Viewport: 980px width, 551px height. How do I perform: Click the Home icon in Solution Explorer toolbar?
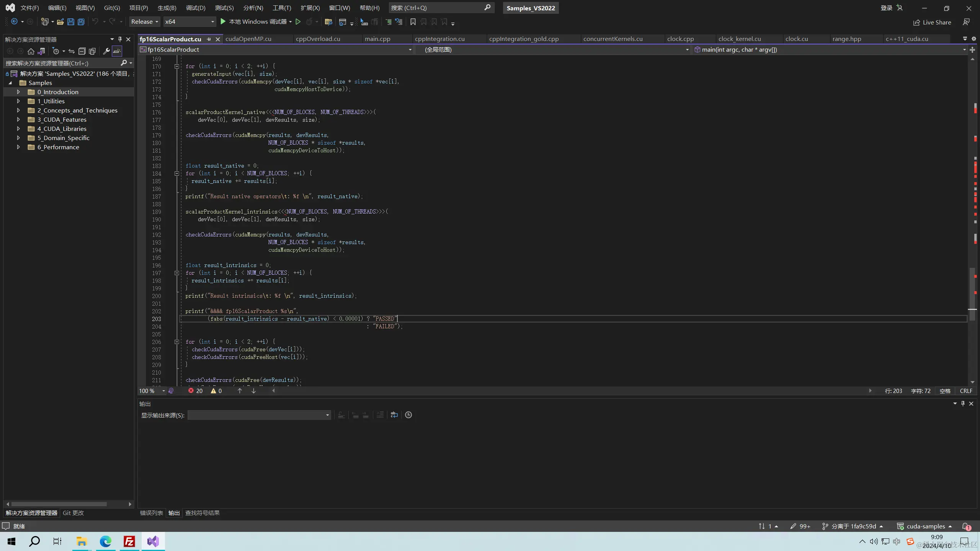(x=31, y=51)
